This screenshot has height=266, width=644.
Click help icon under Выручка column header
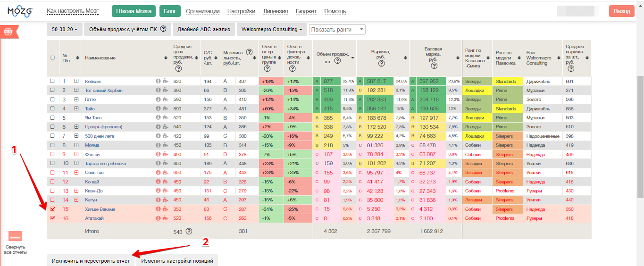pos(381,63)
